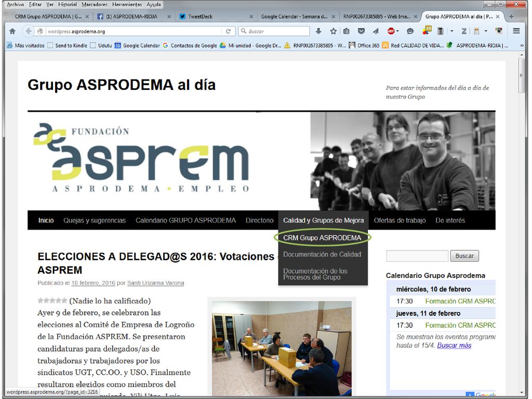Reload the page with the refresh icon

click(229, 31)
